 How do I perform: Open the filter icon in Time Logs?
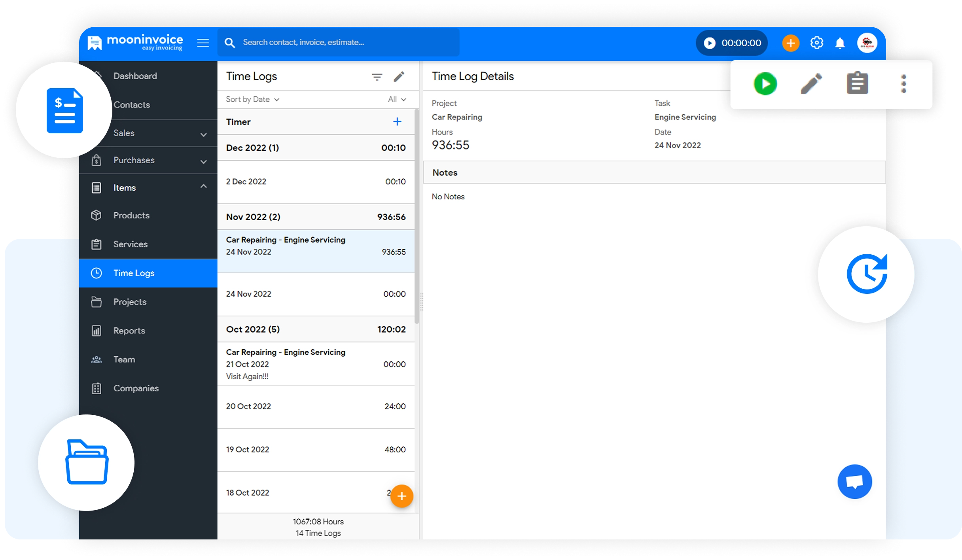(377, 77)
